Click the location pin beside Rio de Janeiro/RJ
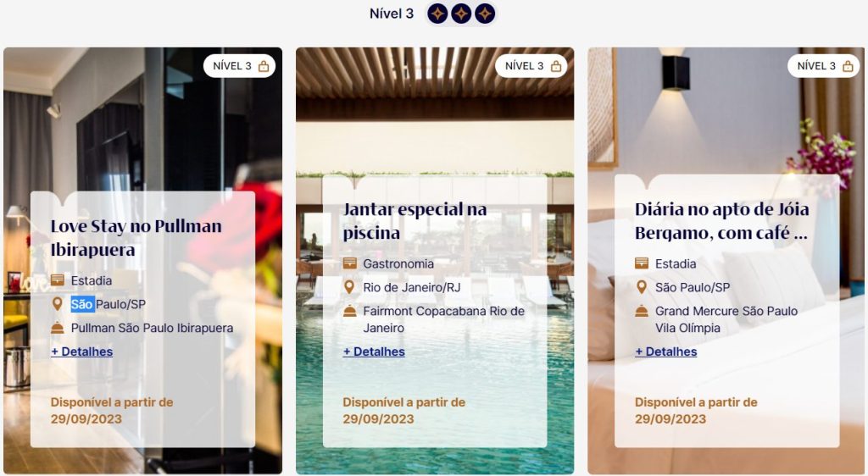This screenshot has height=476, width=868. pos(348,287)
